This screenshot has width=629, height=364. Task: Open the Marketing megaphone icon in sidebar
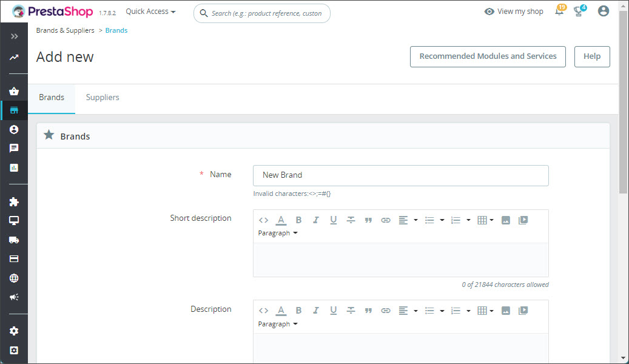(x=14, y=297)
